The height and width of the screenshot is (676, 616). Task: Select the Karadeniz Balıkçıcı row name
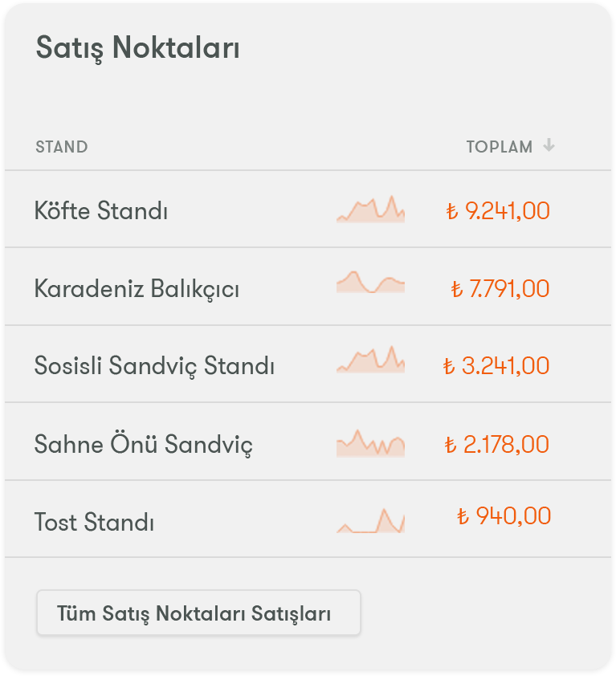pyautogui.click(x=137, y=289)
